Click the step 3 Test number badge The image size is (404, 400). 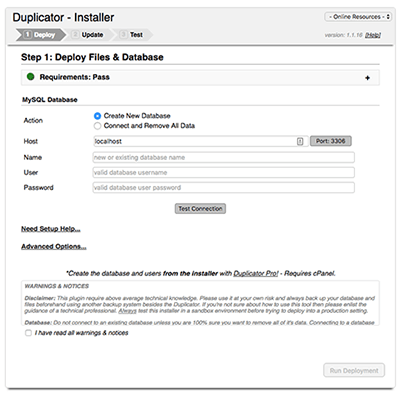[x=123, y=35]
